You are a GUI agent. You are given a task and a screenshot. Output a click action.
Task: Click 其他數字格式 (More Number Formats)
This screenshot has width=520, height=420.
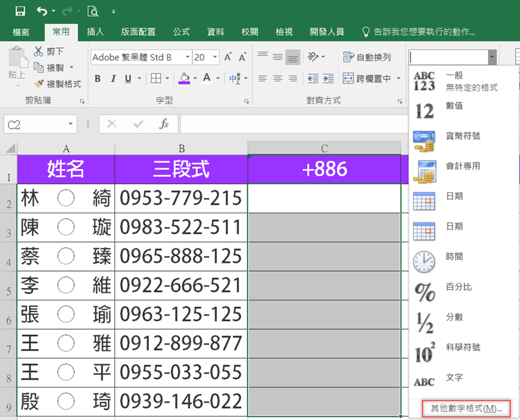466,408
